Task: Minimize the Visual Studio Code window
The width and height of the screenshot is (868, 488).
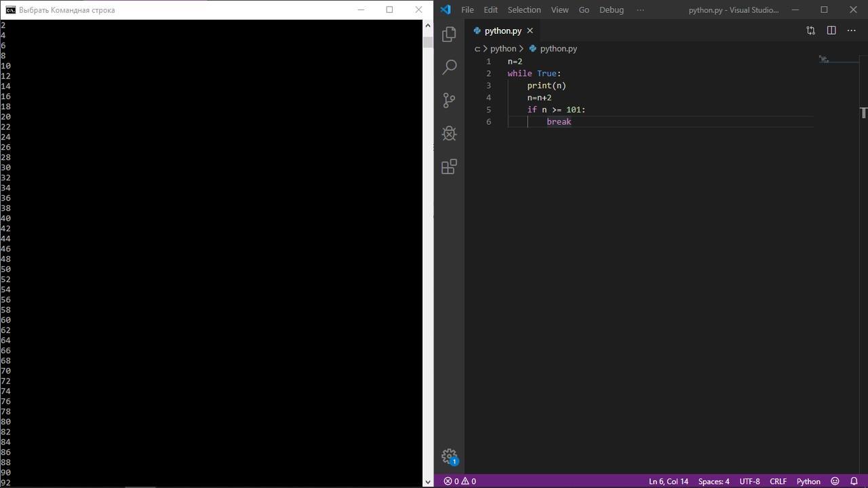Action: pos(795,9)
